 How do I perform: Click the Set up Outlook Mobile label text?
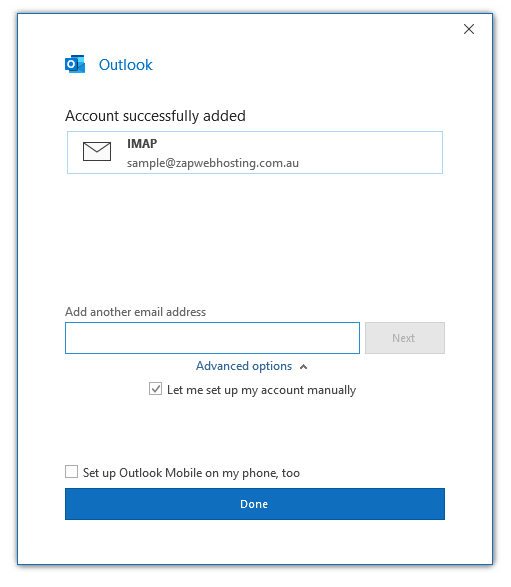[x=191, y=473]
